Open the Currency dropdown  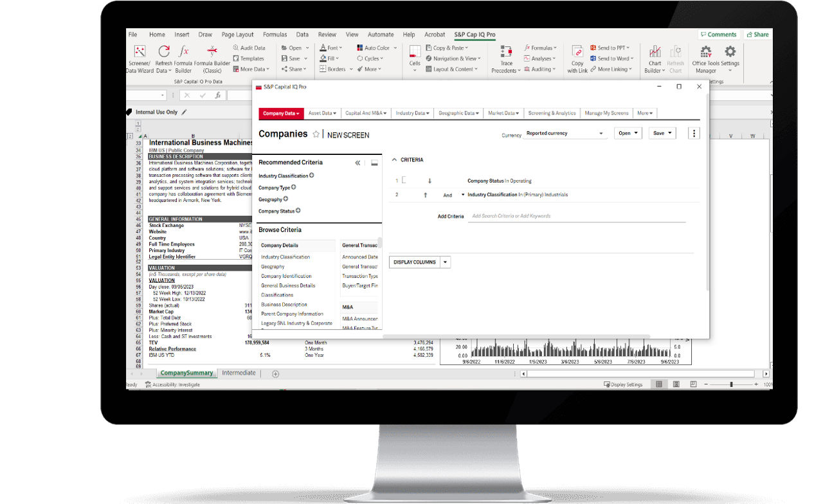[x=565, y=134]
